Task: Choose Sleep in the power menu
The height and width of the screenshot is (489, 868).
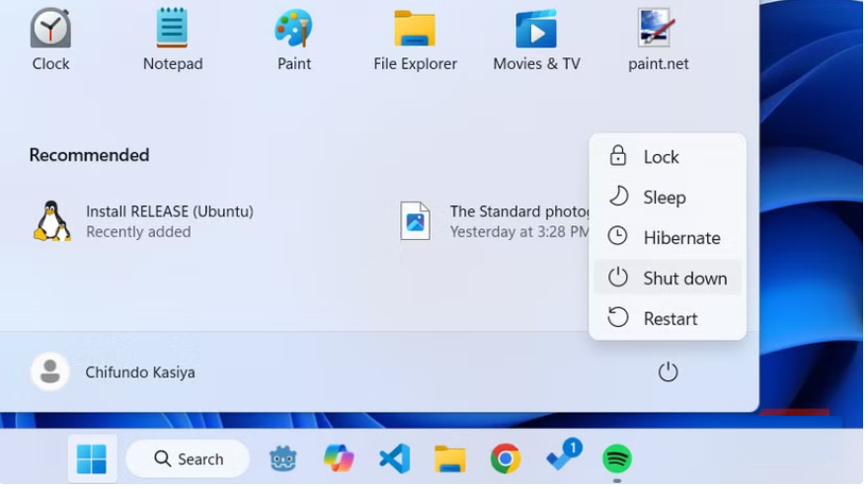Action: [x=668, y=198]
